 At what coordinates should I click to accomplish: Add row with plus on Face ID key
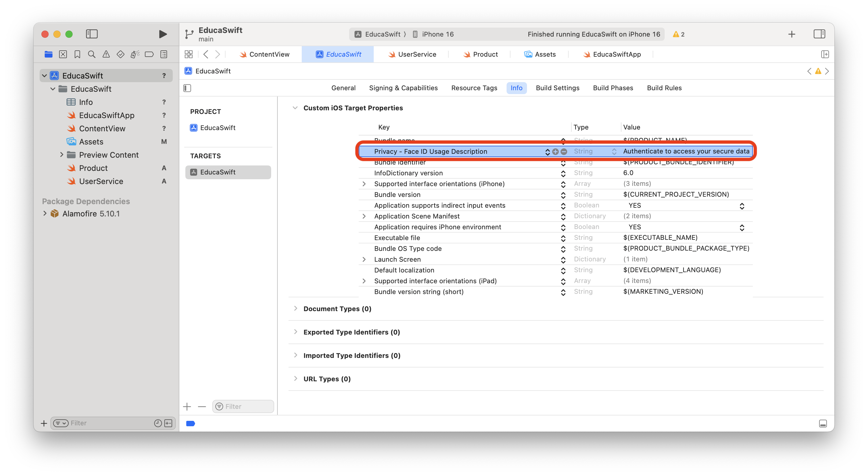pos(555,152)
